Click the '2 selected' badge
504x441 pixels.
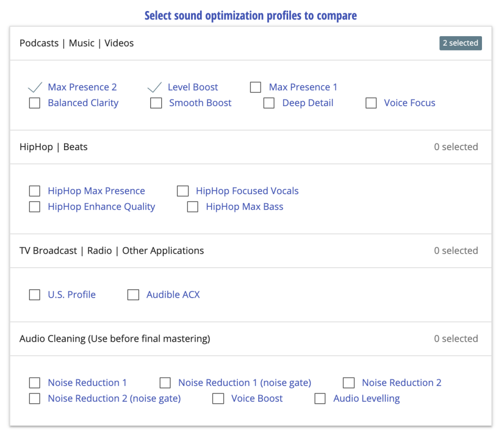click(460, 43)
